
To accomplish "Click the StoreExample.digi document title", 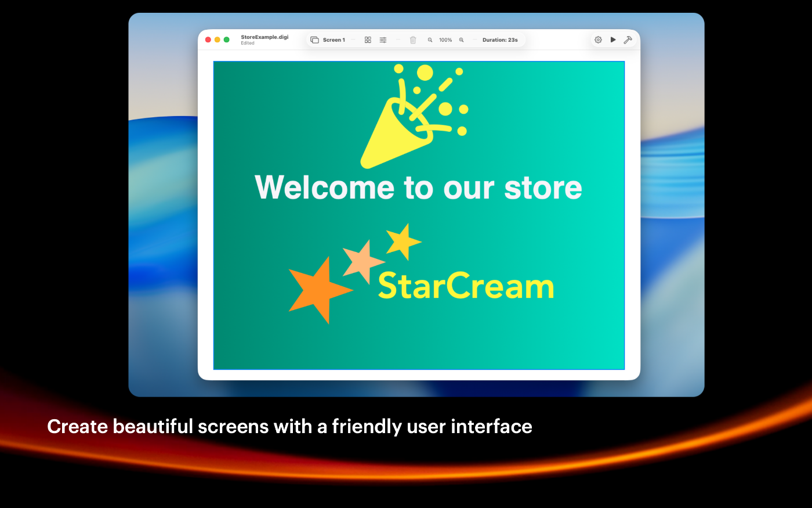I will tap(264, 37).
